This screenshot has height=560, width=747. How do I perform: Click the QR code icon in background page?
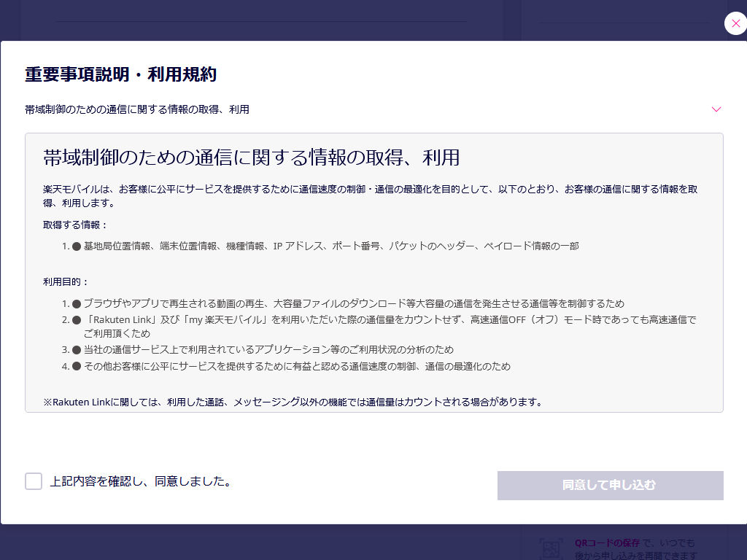[551, 548]
